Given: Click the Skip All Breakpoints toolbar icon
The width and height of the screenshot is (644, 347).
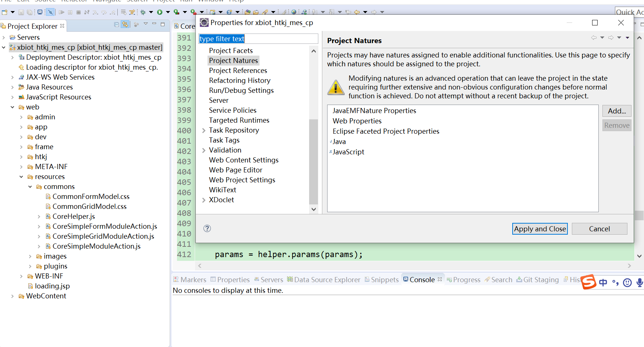Looking at the screenshot, I should [50, 12].
